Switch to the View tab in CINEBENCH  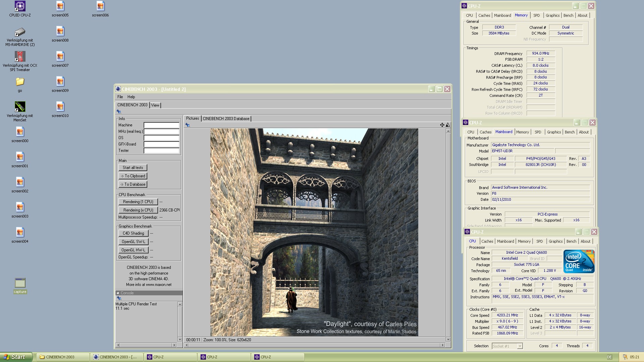click(155, 105)
